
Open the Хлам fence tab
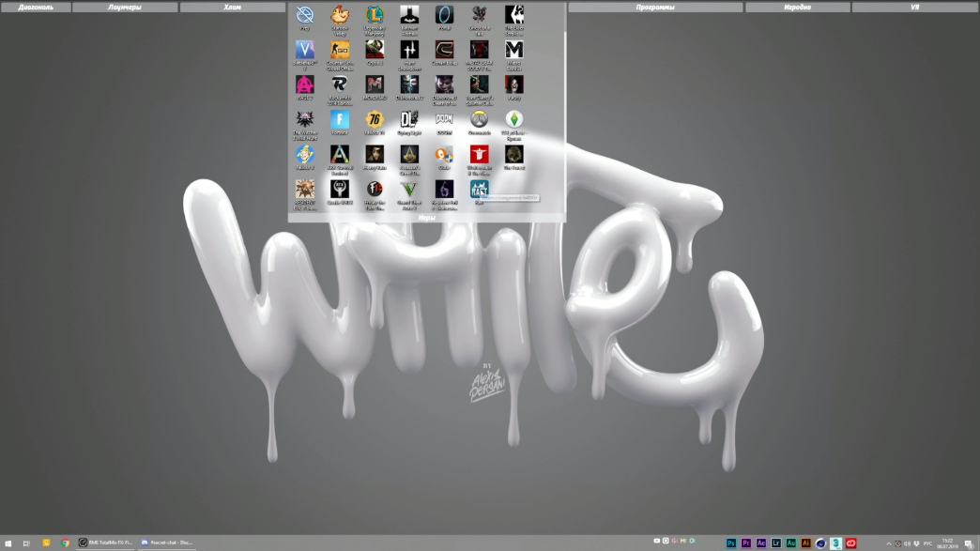coord(233,8)
